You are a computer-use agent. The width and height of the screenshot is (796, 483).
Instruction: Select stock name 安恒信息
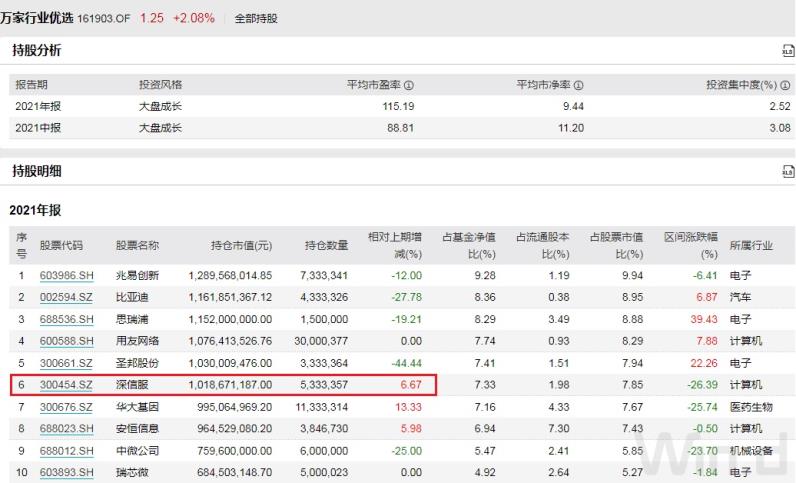(138, 429)
